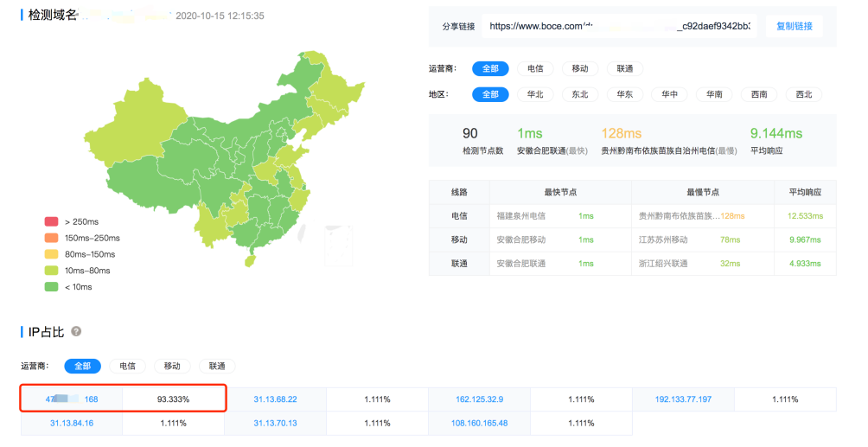Click the yellow 80ms–150ms legend swatch

[x=51, y=254]
